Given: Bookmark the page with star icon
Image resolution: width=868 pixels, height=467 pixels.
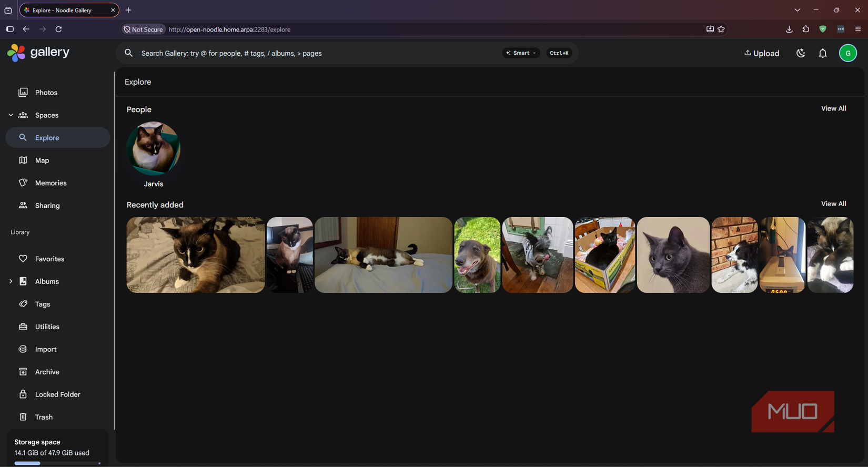Looking at the screenshot, I should pyautogui.click(x=721, y=29).
